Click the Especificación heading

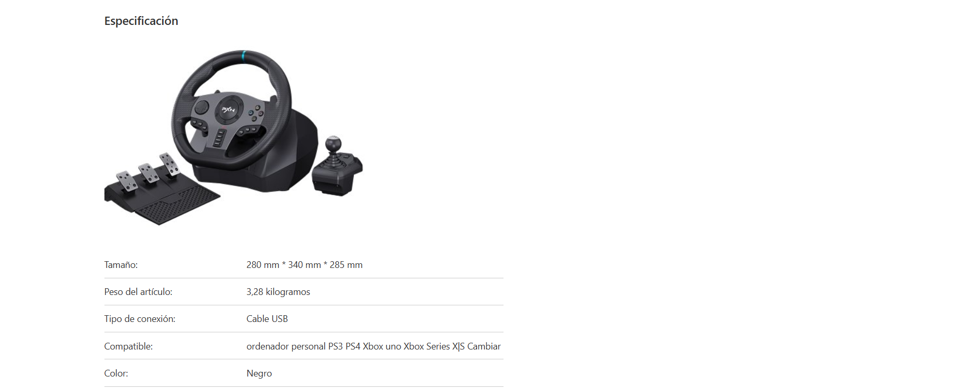[141, 21]
